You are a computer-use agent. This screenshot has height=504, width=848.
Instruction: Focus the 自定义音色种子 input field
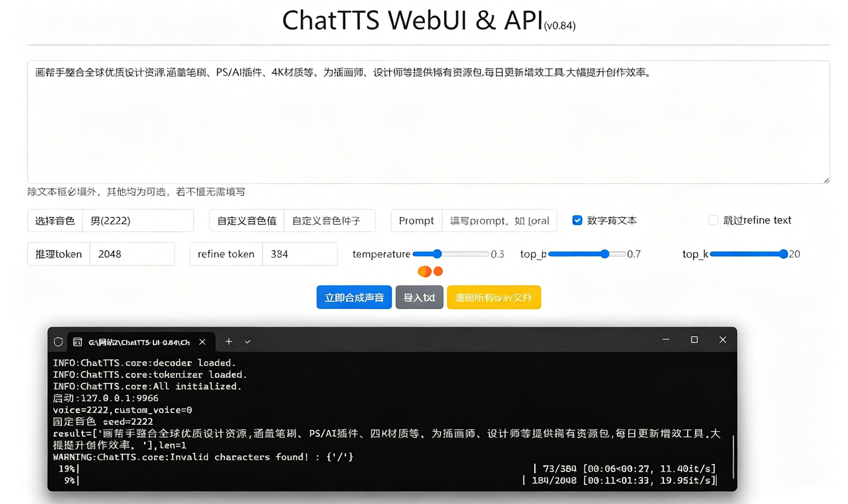tap(330, 220)
